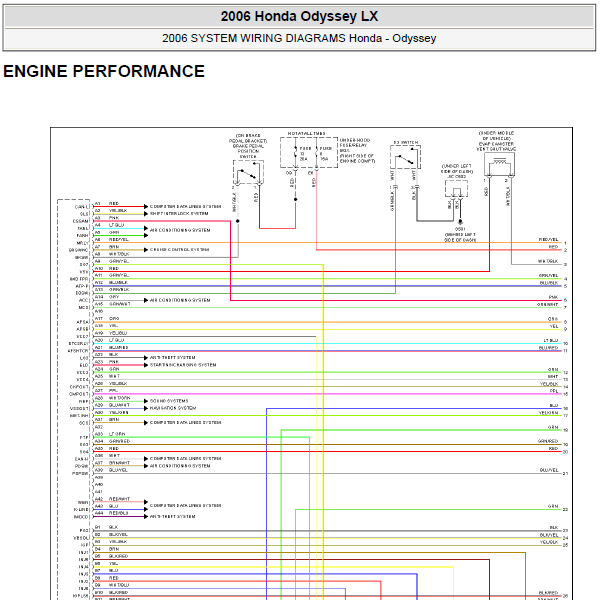This screenshot has height=600, width=601.
Task: Click 'ANTI-THEFT SYSTEM' label beside pin A22
Action: point(172,358)
